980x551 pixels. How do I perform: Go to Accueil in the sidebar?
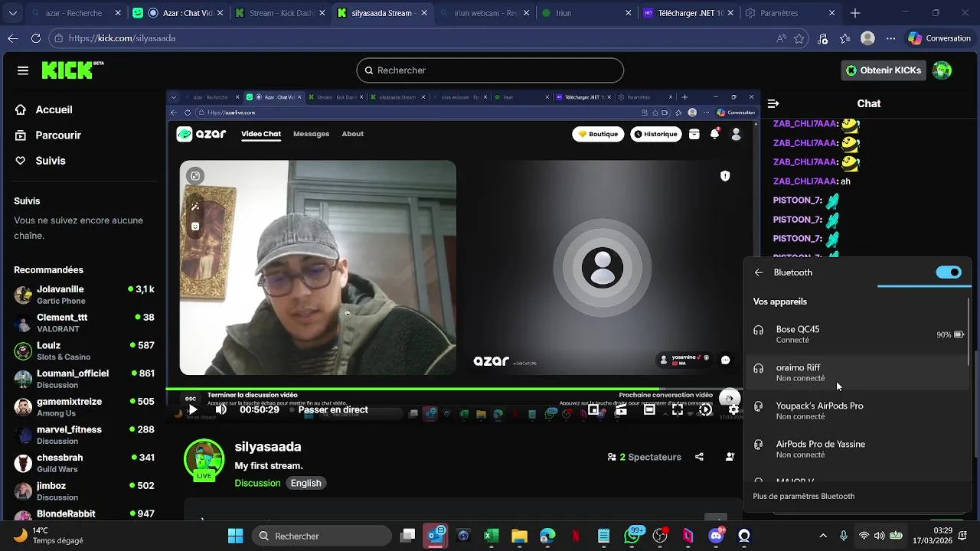44,109
